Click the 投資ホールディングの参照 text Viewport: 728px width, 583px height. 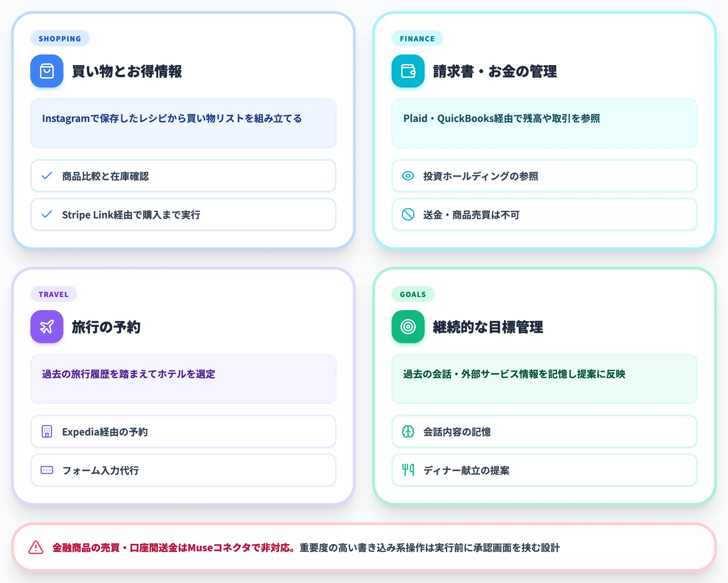click(481, 176)
